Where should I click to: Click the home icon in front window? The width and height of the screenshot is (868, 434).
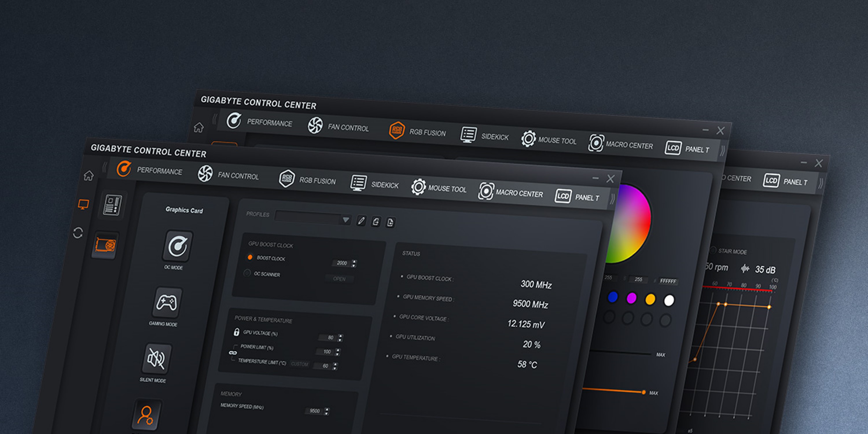click(x=89, y=176)
